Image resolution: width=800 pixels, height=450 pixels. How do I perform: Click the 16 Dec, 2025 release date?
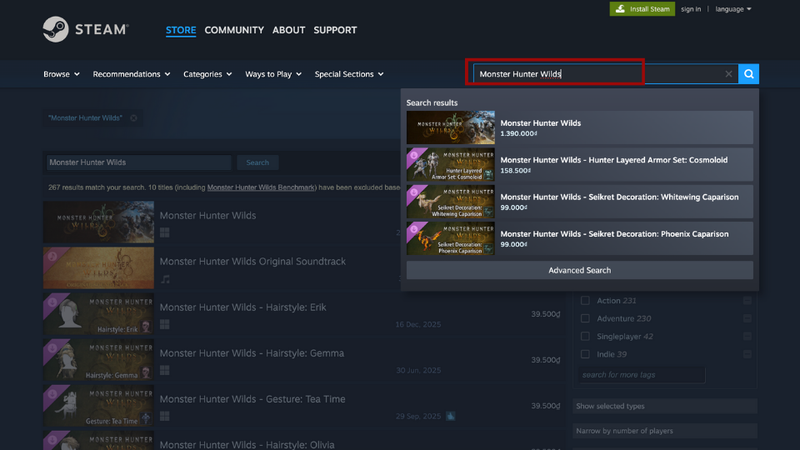click(x=418, y=324)
